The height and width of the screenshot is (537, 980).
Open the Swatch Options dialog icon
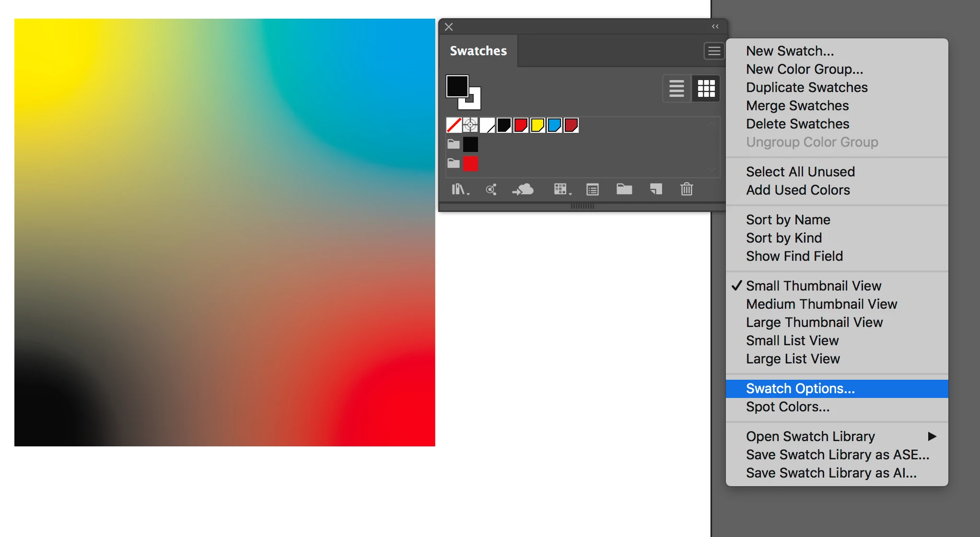(593, 189)
